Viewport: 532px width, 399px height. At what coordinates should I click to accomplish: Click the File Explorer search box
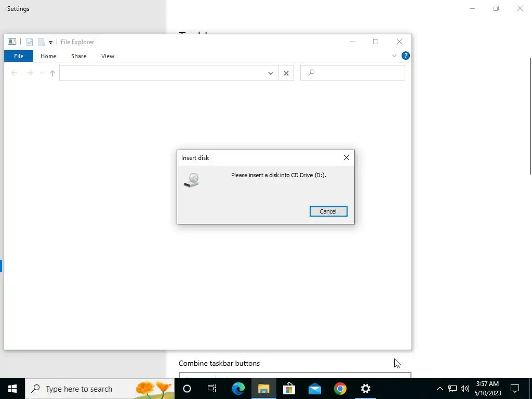point(353,73)
